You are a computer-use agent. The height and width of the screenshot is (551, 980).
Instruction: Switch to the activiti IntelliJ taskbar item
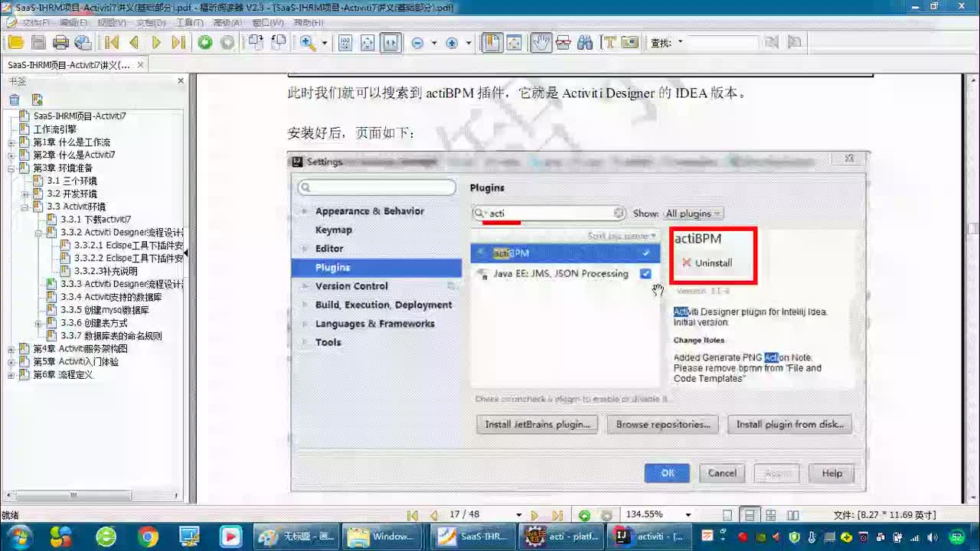[650, 536]
